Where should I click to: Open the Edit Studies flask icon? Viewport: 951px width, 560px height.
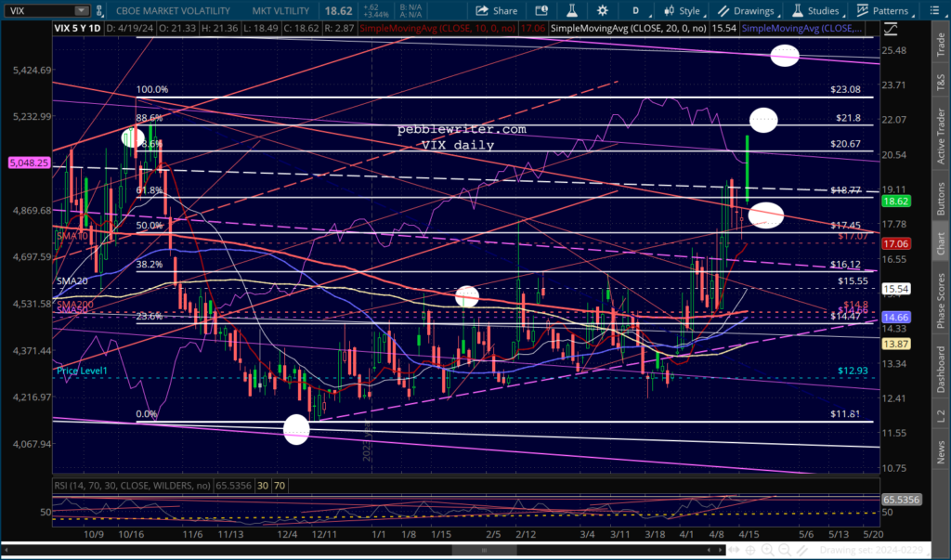coord(571,10)
